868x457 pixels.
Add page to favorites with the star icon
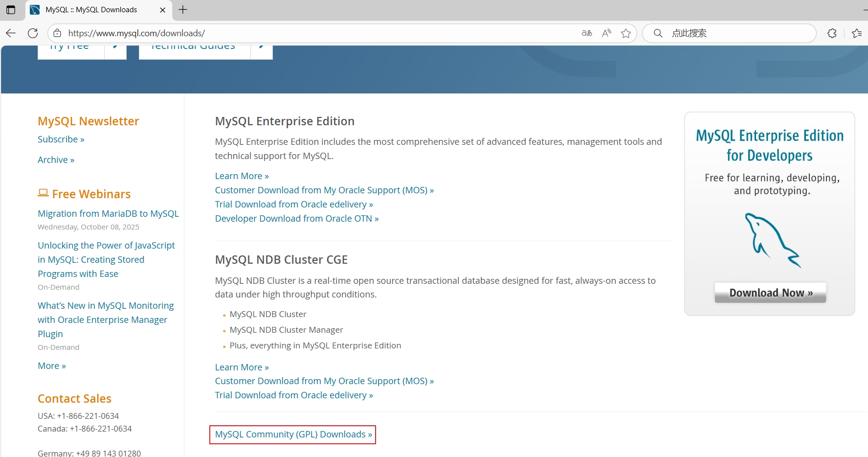625,33
